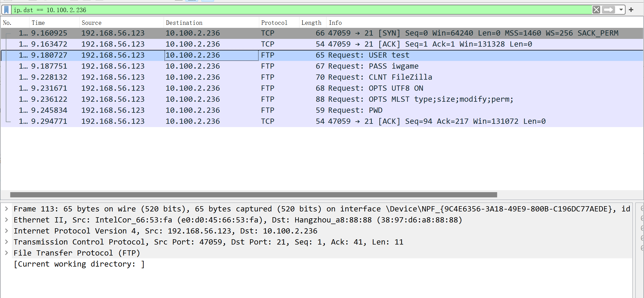Viewport: 644px width, 298px height.
Task: Add a filter button with plus icon
Action: pos(631,10)
